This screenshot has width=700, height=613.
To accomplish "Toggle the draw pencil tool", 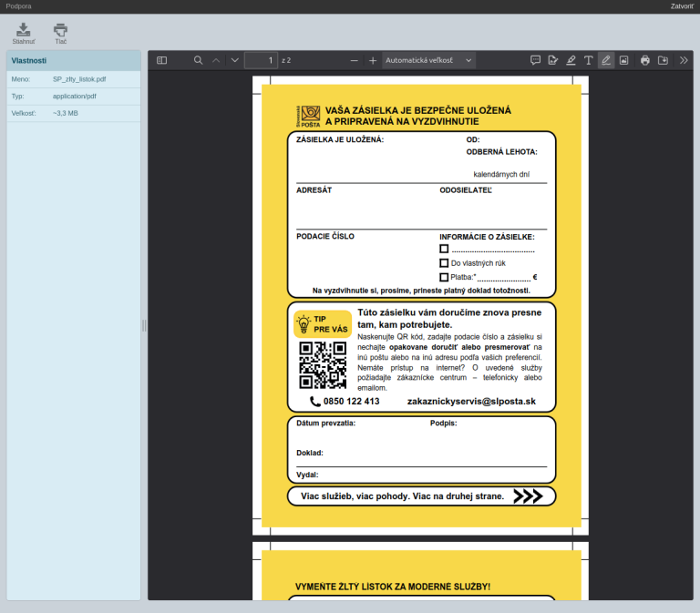I will [x=606, y=60].
